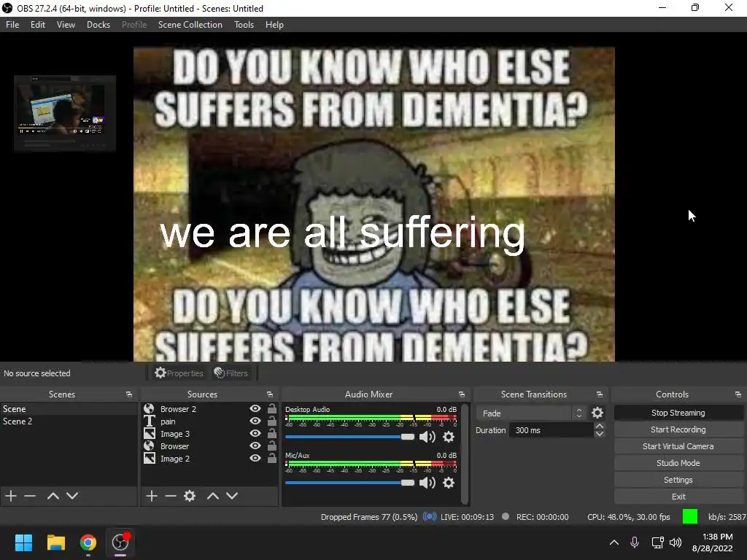Open microphone tray icon
Screen dimensions: 747x560
(635, 542)
